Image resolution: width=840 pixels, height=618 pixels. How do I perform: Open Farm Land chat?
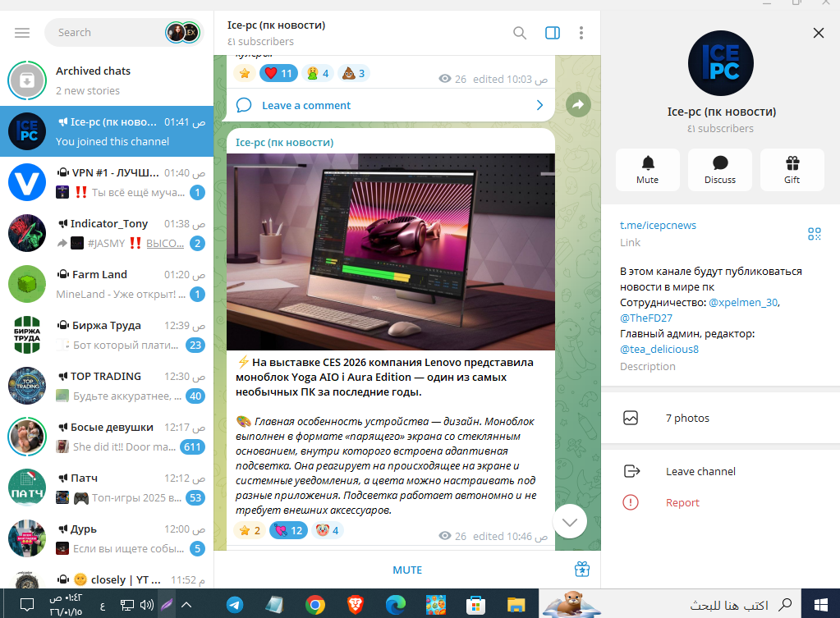point(107,284)
